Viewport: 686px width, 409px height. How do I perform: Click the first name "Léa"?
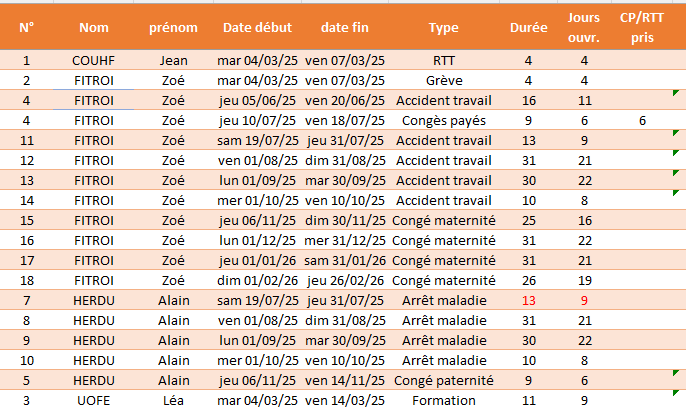pyautogui.click(x=173, y=400)
